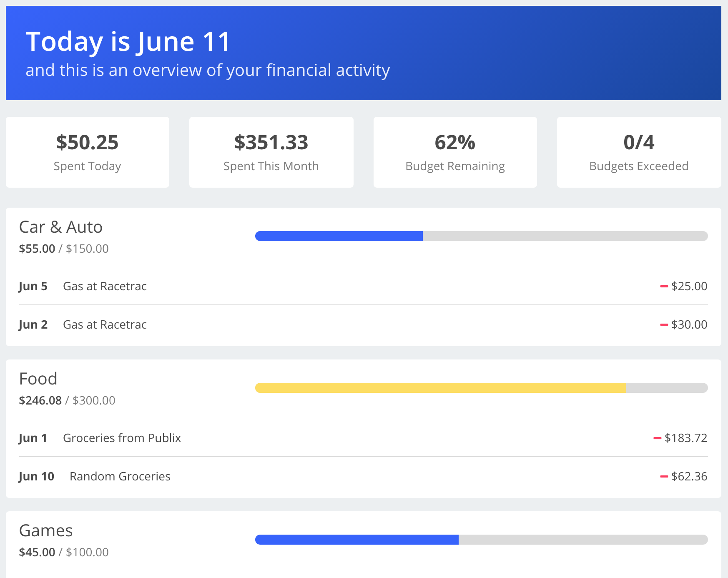Image resolution: width=728 pixels, height=578 pixels.
Task: Click the $246.08 / $300.00 Food budget amount
Action: click(67, 401)
